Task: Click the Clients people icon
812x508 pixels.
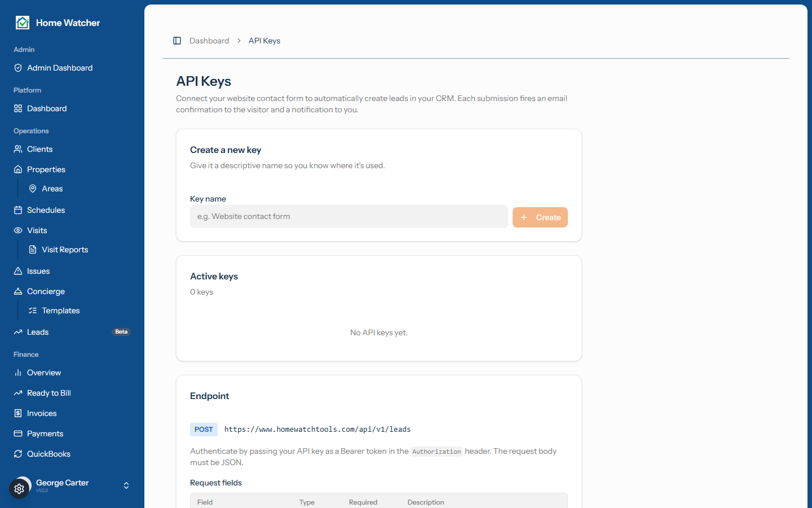Action: tap(18, 149)
